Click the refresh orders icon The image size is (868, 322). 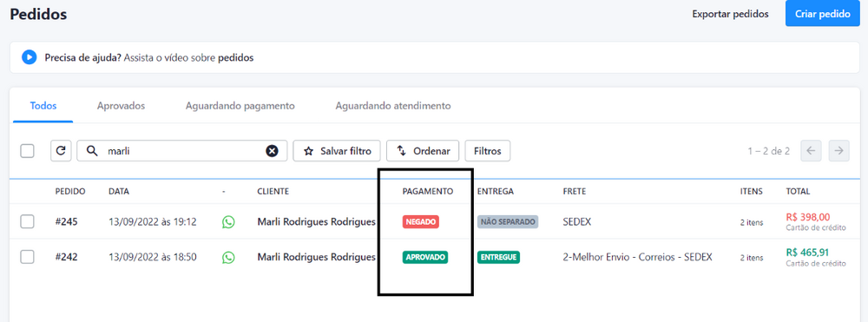(x=61, y=150)
